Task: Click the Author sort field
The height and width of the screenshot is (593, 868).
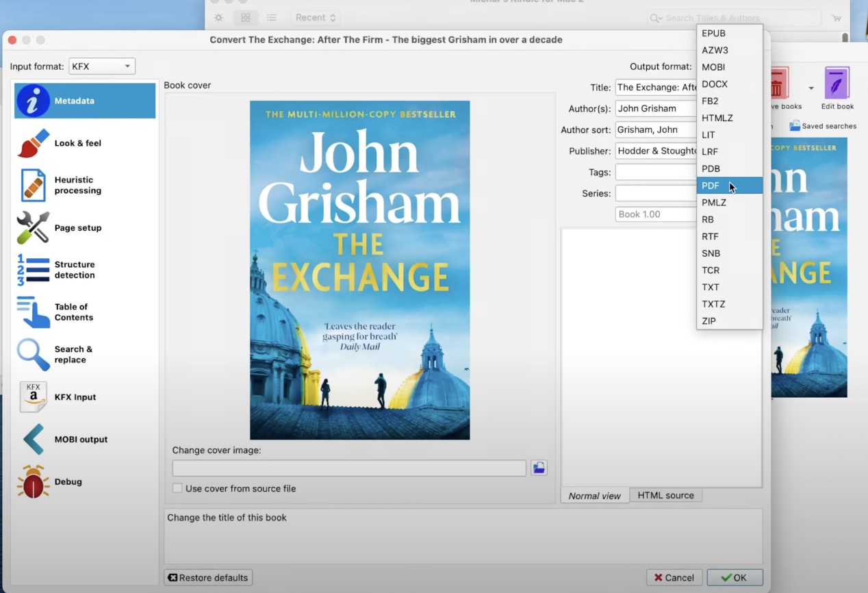Action: click(656, 129)
